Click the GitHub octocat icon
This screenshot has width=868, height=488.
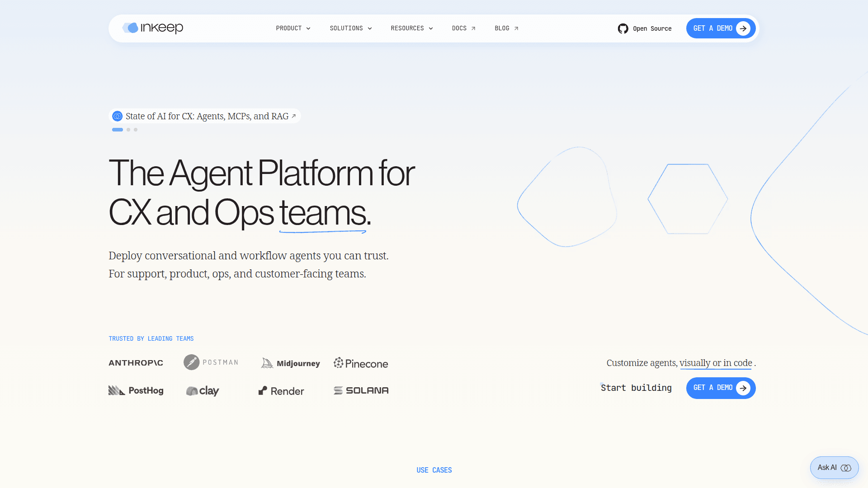click(623, 28)
